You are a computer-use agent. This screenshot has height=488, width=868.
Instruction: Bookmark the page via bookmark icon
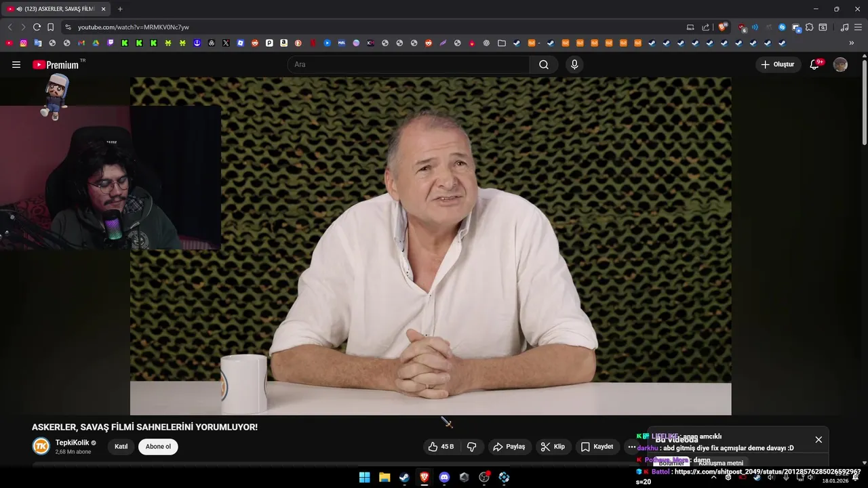[50, 27]
